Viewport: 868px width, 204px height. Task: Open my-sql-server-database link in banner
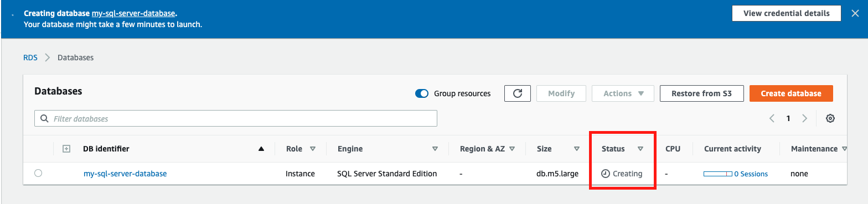coord(133,13)
